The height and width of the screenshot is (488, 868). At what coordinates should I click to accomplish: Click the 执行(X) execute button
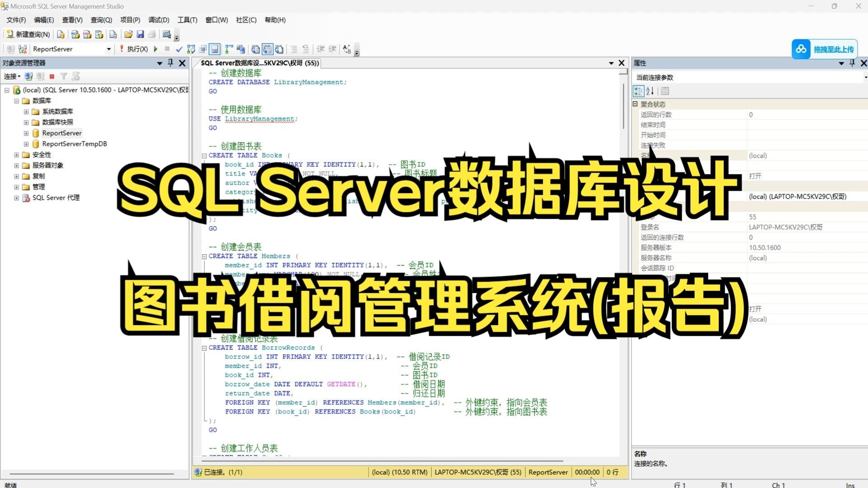134,49
